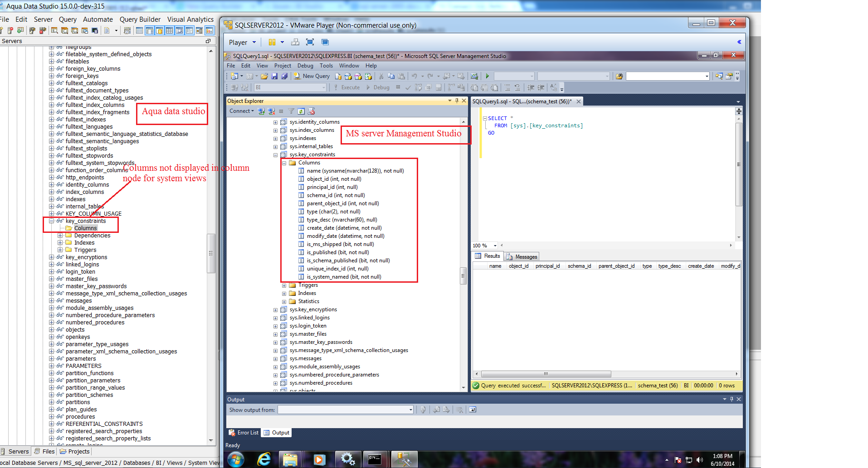Open the Query Builder menu in Aqua Data Studio
Viewport: 868px width, 468px height.
pos(140,19)
